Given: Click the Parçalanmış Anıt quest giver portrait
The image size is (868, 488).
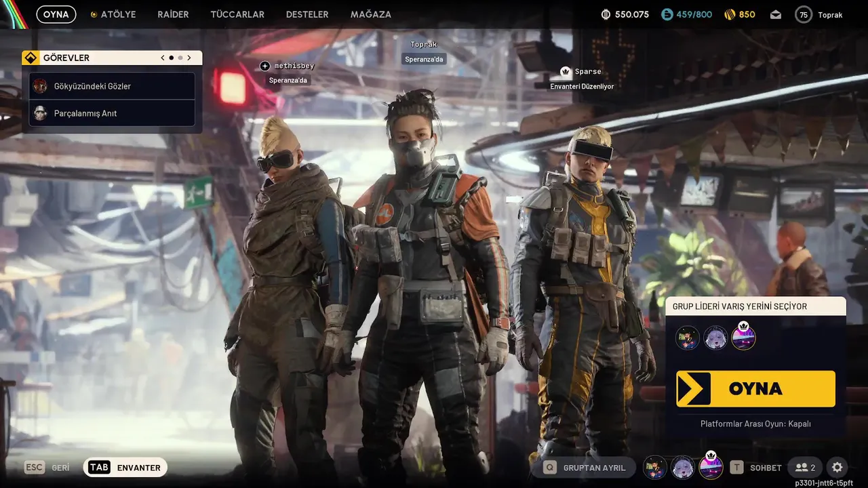Looking at the screenshot, I should [x=40, y=113].
